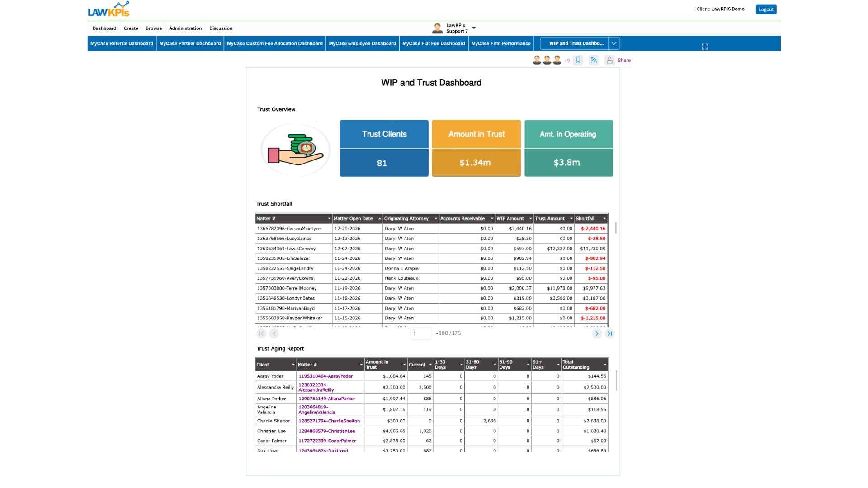This screenshot has width=868, height=488.
Task: Jump to the last page of Trust Shortfall
Action: [x=610, y=333]
